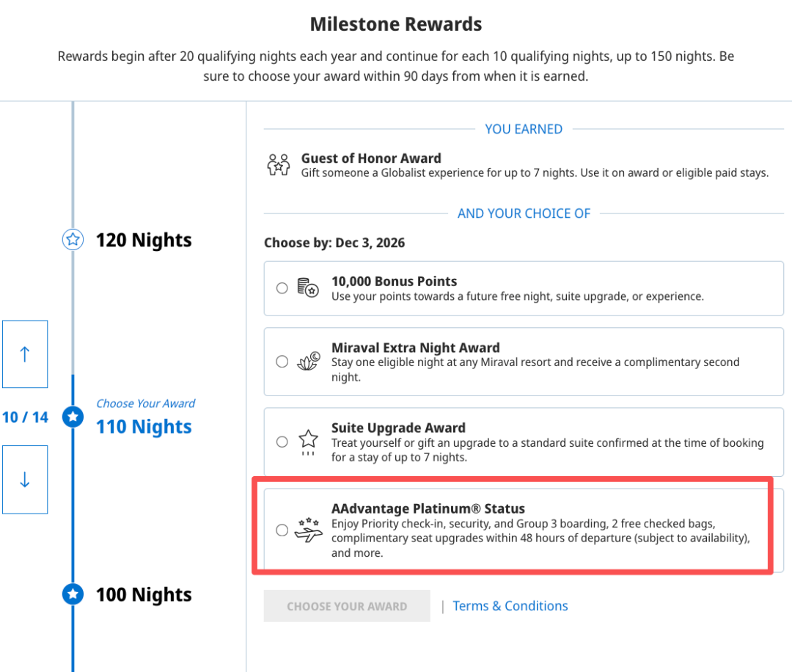Click the 120 Nights star marker

coord(73,239)
